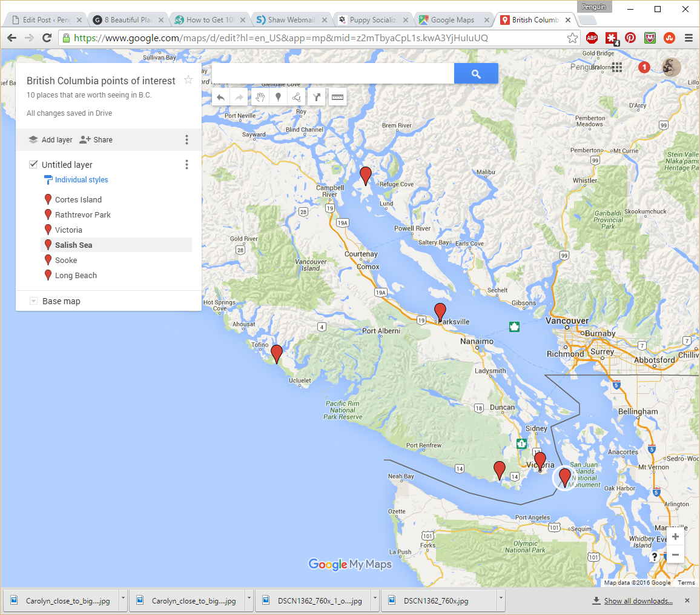This screenshot has width=700, height=615.
Task: Click Show all downloads link
Action: [x=638, y=600]
